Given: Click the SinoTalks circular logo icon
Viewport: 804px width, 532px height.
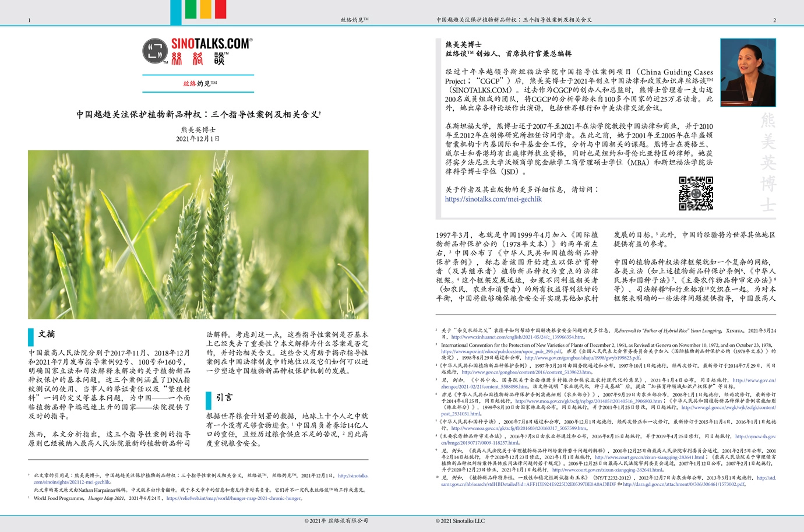Looking at the screenshot, I should coord(155,51).
